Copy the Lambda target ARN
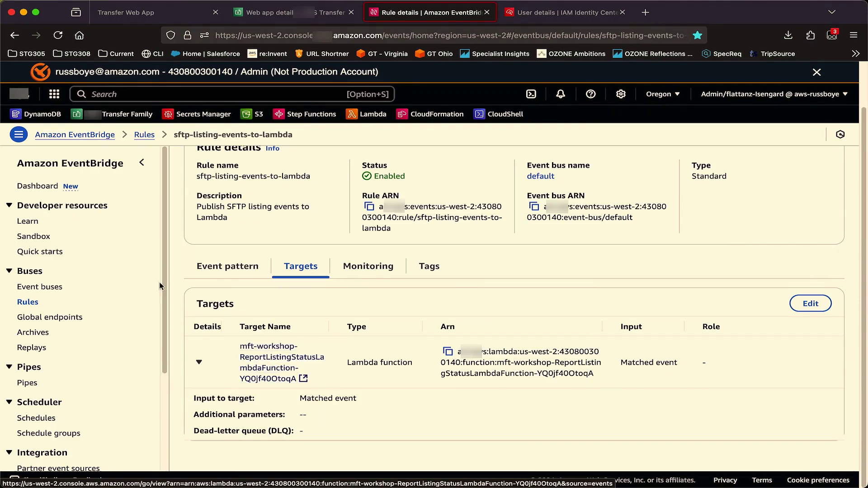 [448, 351]
